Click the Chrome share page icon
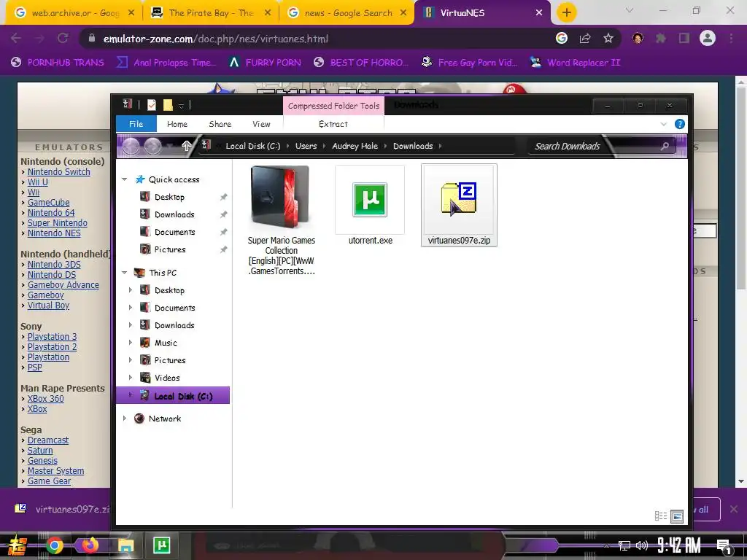747x560 pixels. (x=585, y=39)
